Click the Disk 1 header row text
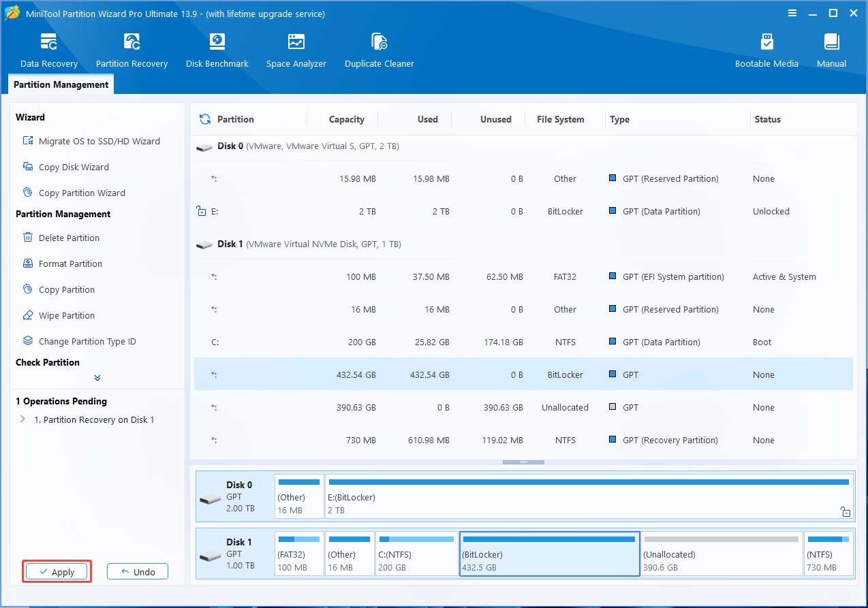Viewport: 868px width, 608px height. point(309,244)
